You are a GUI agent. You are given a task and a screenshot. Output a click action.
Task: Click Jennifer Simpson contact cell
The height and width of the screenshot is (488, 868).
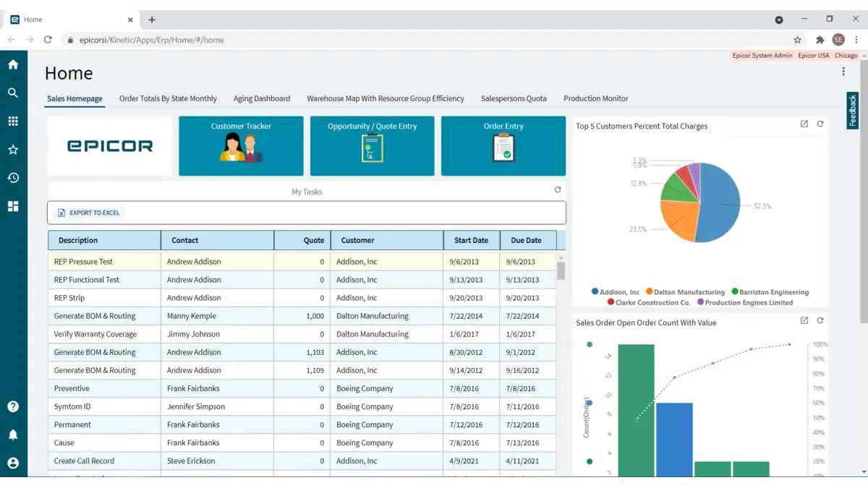click(218, 406)
